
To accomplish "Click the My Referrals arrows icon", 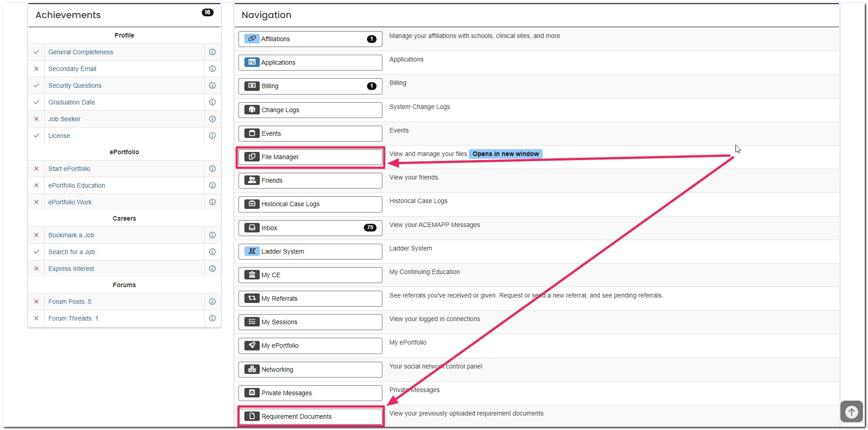I will pyautogui.click(x=252, y=298).
